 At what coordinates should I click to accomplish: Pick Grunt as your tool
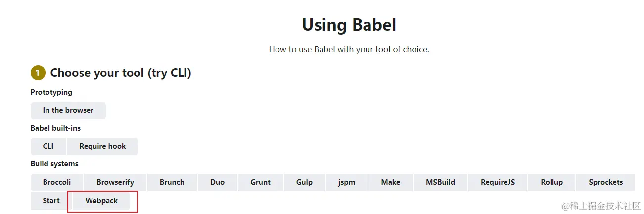tap(260, 182)
